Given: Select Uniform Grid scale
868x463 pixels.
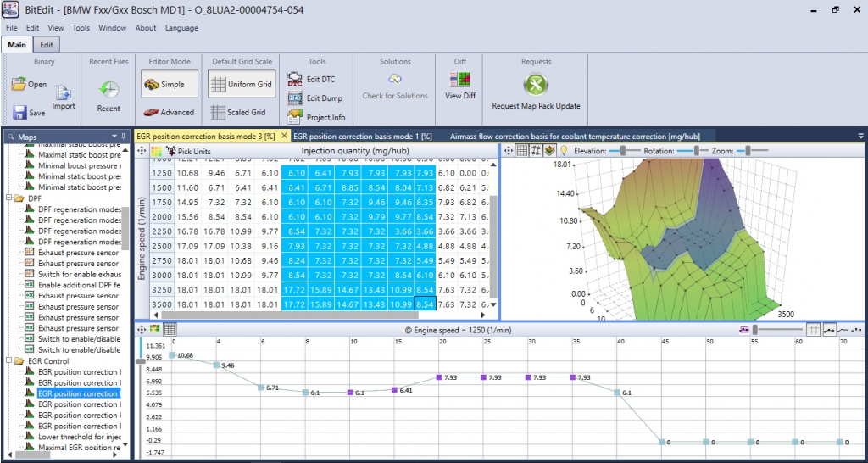Looking at the screenshot, I should point(242,84).
